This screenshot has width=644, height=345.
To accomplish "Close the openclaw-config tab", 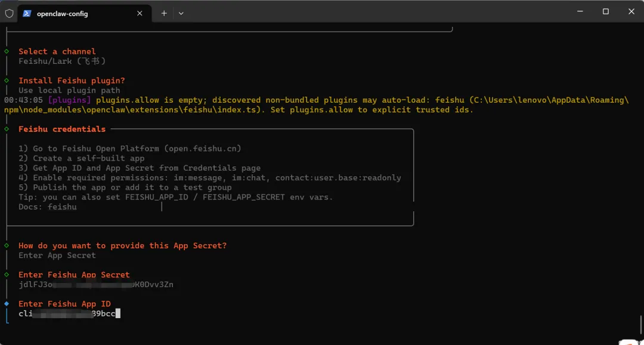I will pyautogui.click(x=140, y=13).
